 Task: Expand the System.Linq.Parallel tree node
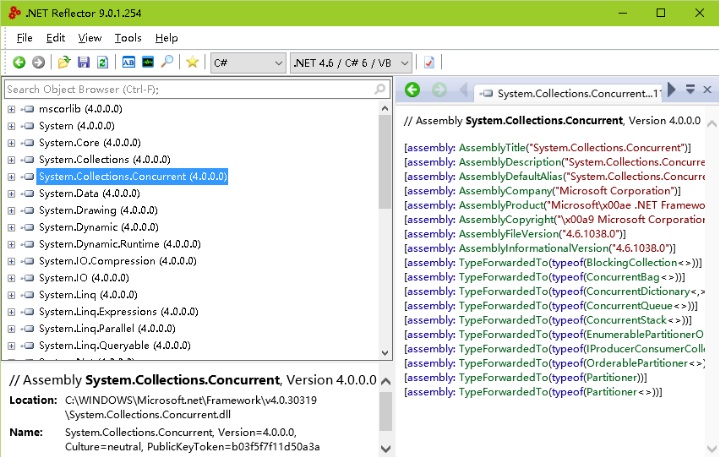(11, 328)
